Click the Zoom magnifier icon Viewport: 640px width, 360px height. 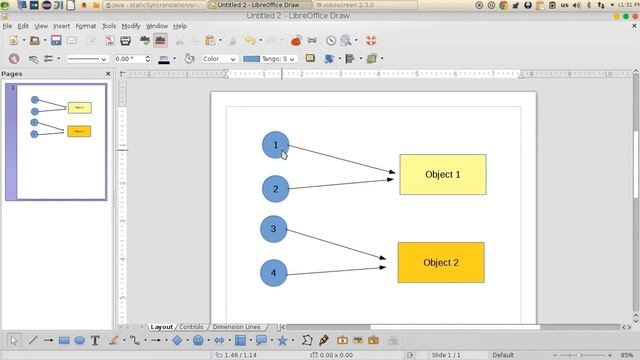point(346,40)
